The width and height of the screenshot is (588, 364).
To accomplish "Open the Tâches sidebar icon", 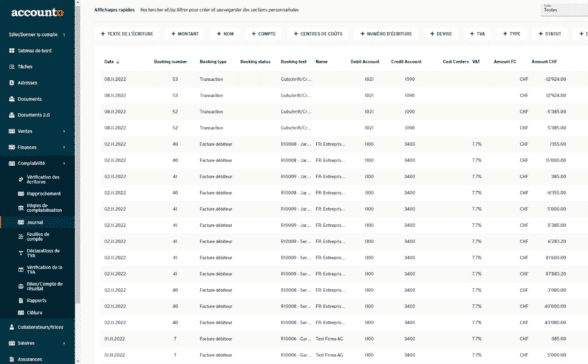I will 12,66.
